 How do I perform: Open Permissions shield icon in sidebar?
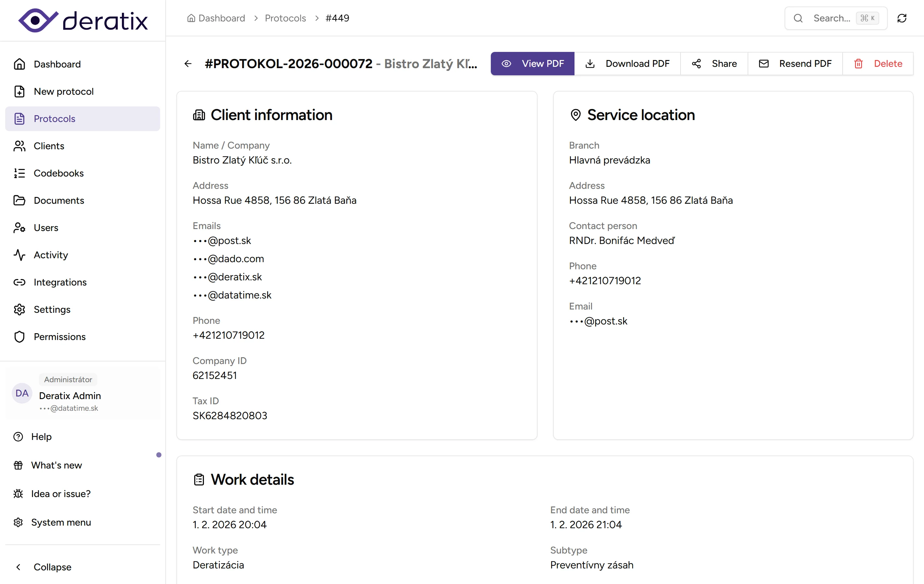pos(19,337)
